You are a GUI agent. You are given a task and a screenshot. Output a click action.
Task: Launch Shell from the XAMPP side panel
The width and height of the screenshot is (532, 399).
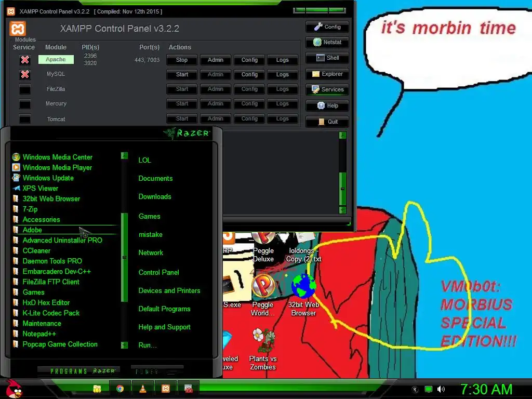327,58
